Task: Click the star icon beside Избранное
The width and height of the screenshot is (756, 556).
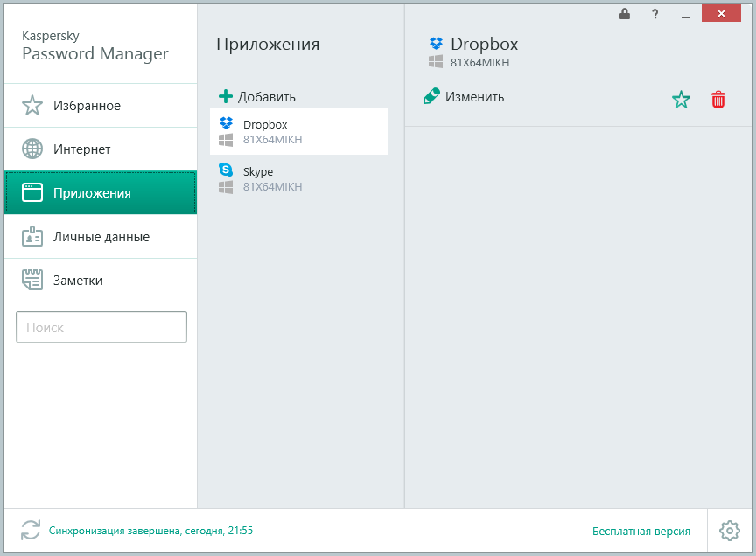Action: point(32,105)
